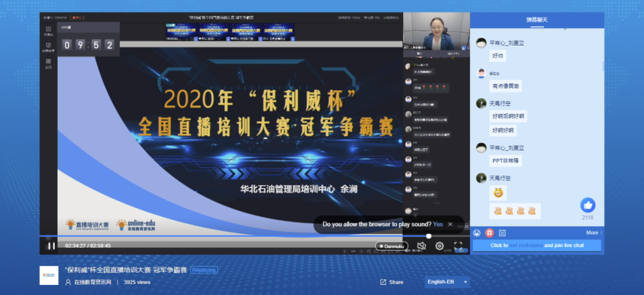Enter fullscreen mode
Screen dimensions: 644x295
click(x=458, y=245)
